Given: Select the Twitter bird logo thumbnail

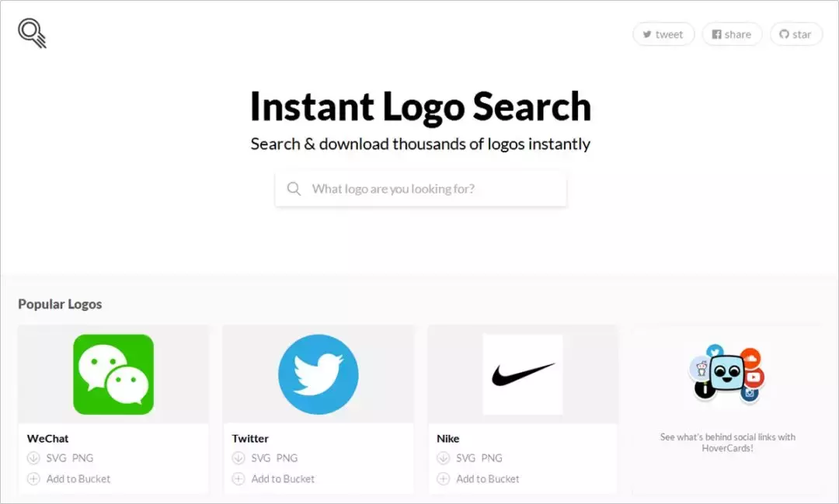Looking at the screenshot, I should (319, 374).
